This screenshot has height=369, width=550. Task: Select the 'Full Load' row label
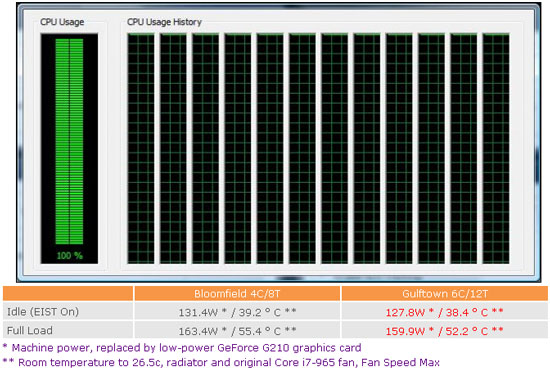click(x=30, y=330)
